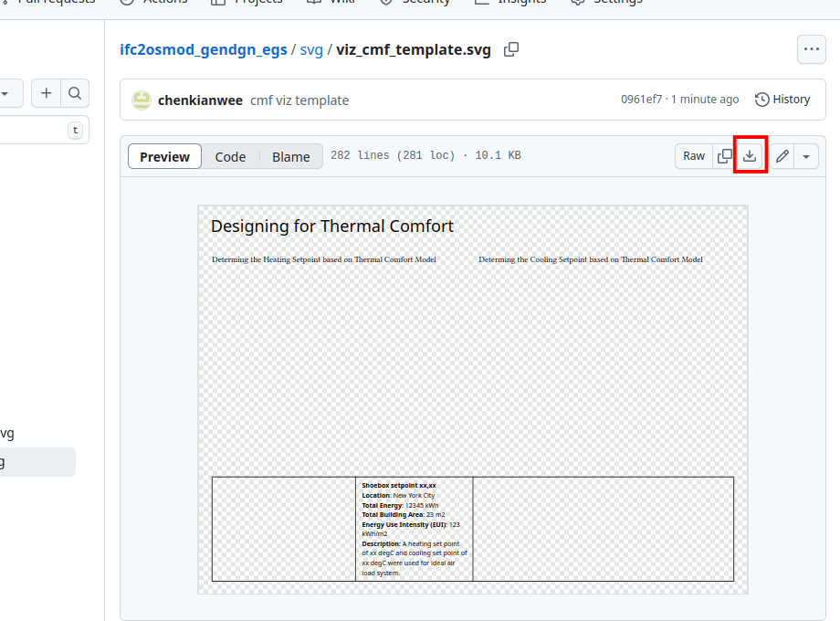Click chenkianwee's avatar image
840x621 pixels.
tap(141, 100)
